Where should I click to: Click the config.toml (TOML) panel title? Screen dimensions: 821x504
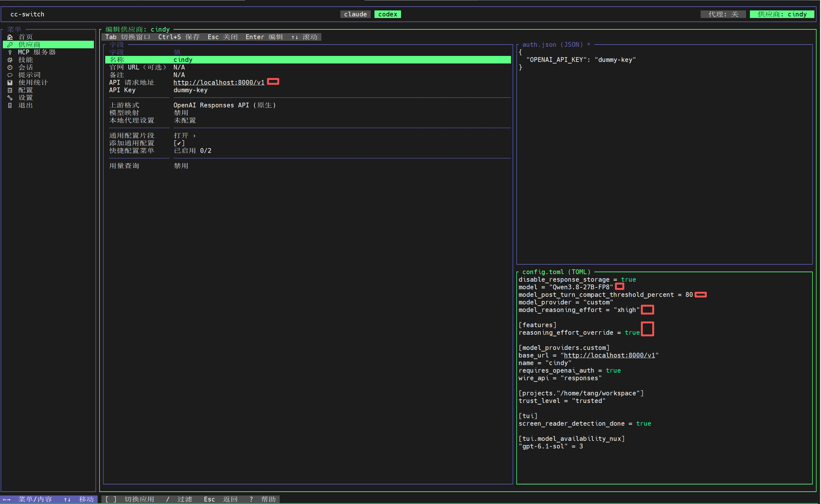(556, 272)
